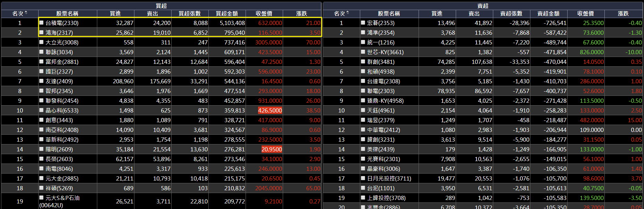Check the box next to 聯詠(3034)
The width and height of the screenshot is (644, 209).
[x=41, y=52]
